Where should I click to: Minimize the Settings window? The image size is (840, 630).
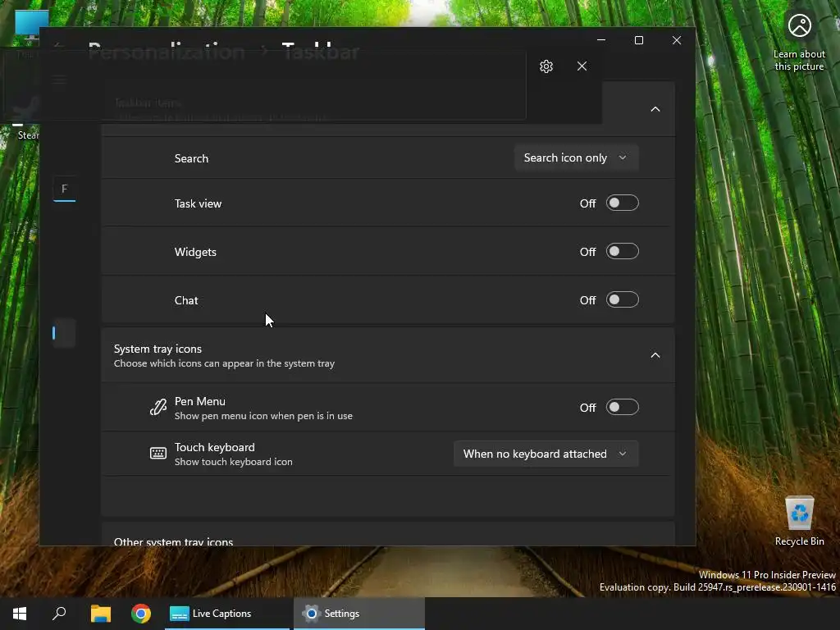point(601,40)
